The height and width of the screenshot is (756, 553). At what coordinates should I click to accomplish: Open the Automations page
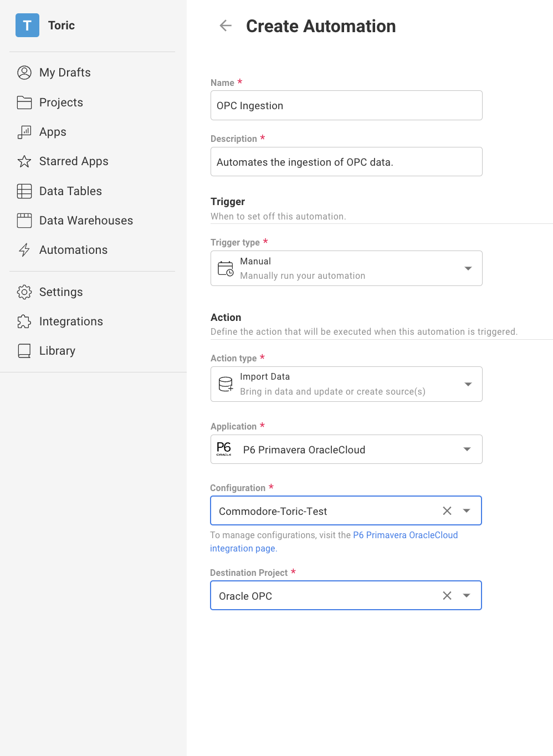pyautogui.click(x=73, y=250)
